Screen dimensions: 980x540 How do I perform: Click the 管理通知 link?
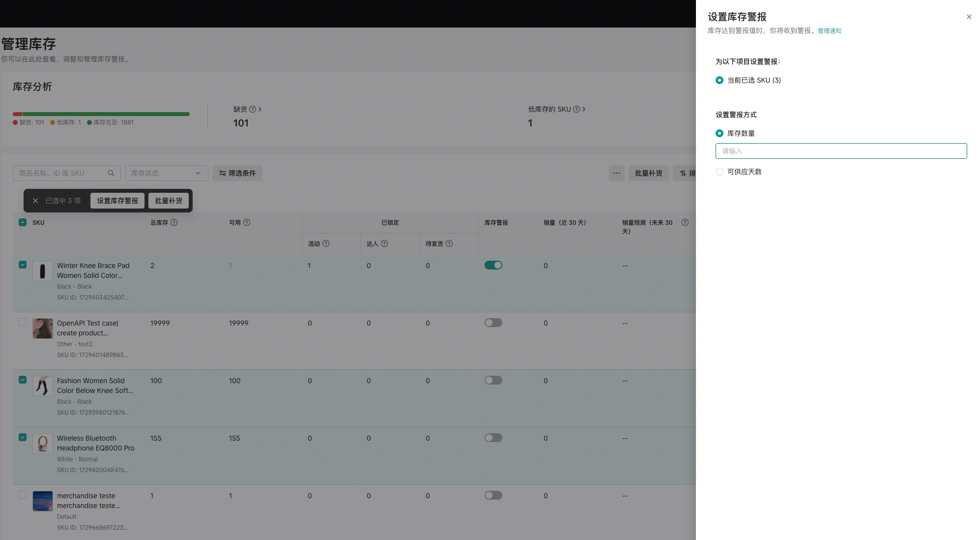(829, 30)
